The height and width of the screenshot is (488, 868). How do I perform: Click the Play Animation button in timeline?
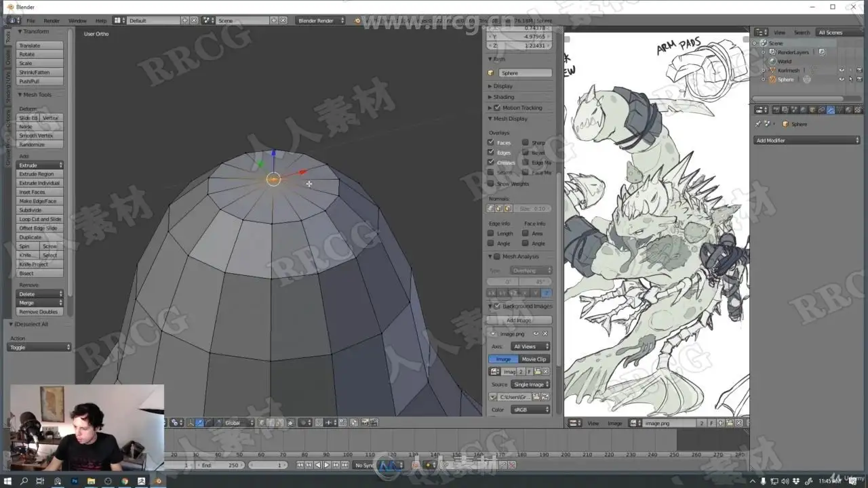tap(326, 465)
